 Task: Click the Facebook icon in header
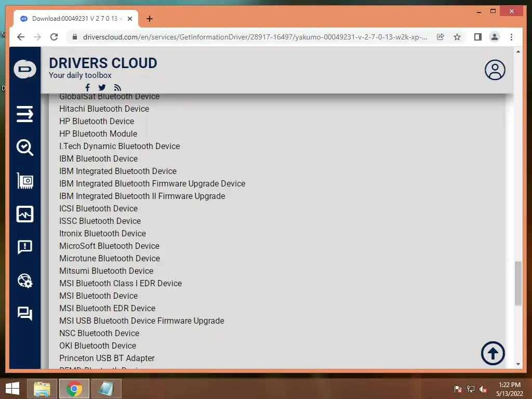[87, 87]
